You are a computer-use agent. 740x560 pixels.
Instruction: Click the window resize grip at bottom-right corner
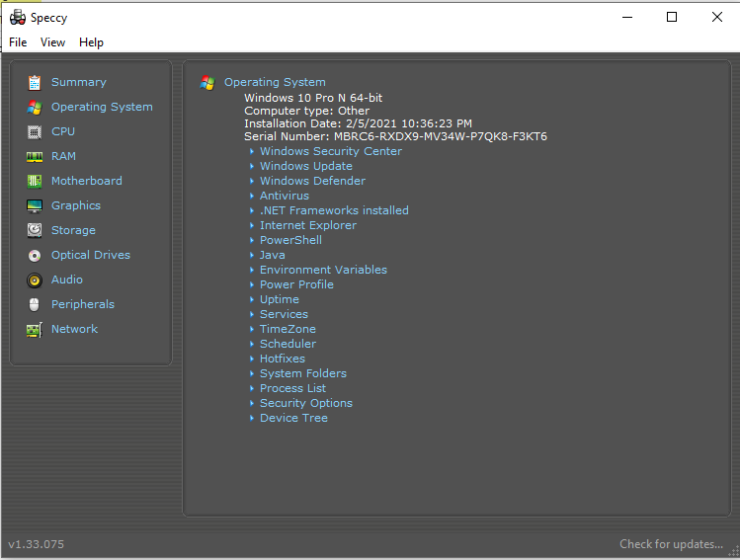pyautogui.click(x=734, y=553)
